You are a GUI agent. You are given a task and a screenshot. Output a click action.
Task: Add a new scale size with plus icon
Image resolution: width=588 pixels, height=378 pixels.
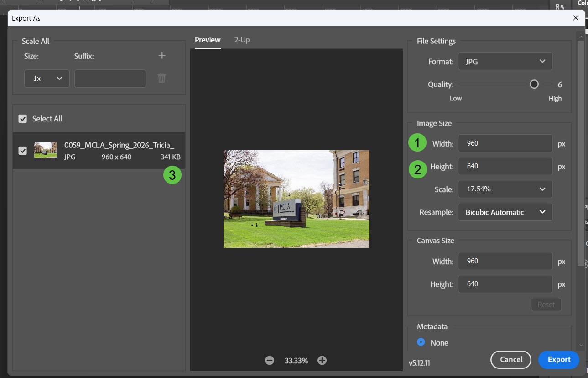click(161, 56)
